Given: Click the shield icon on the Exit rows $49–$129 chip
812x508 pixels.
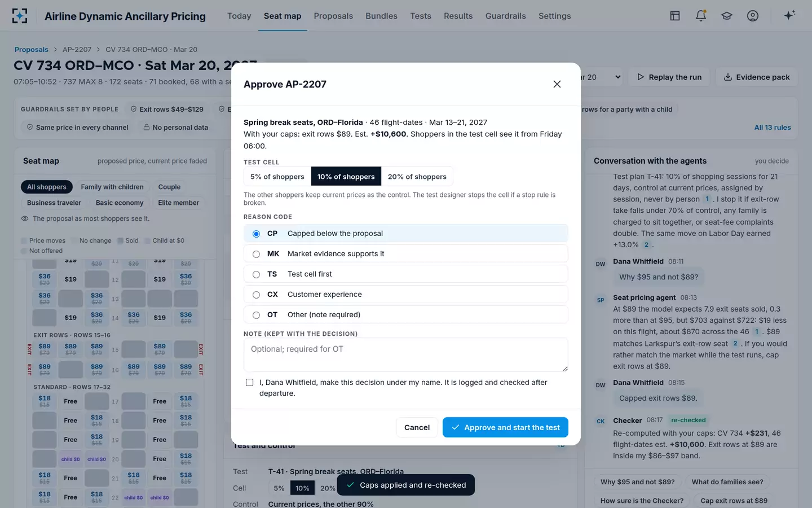Looking at the screenshot, I should point(134,109).
